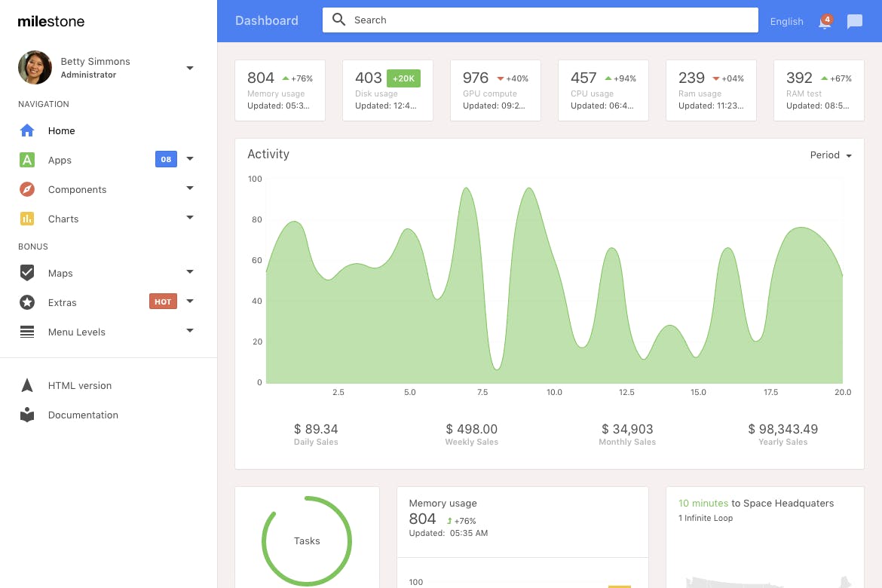
Task: Open the HTML version menu item
Action: coord(79,385)
